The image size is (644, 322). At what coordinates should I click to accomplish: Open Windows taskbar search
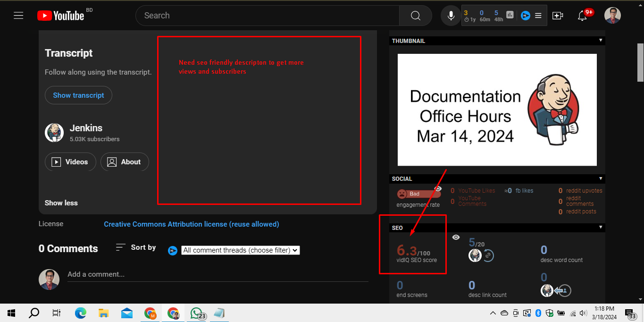tap(34, 313)
